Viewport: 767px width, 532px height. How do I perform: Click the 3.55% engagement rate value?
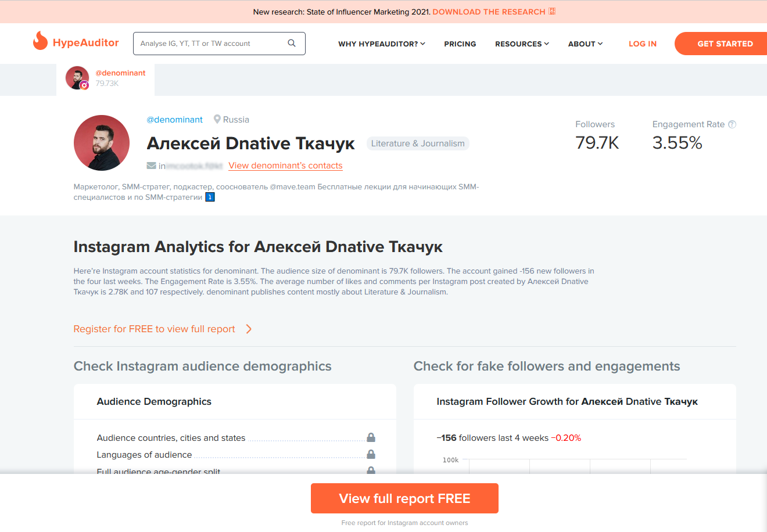[678, 143]
